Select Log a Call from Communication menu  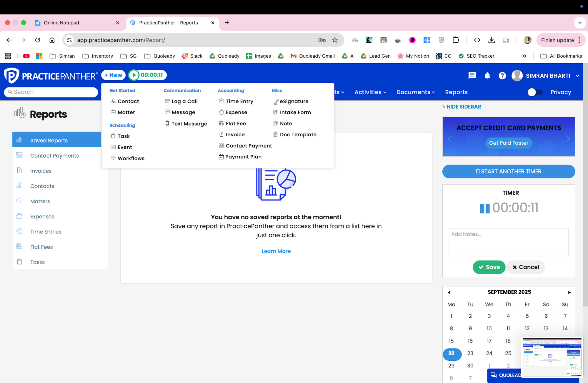point(184,101)
